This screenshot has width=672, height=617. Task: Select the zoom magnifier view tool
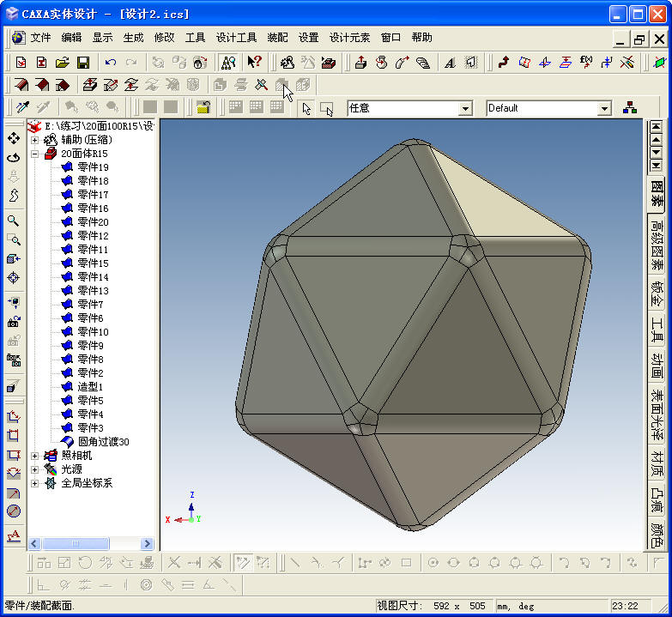click(x=13, y=221)
